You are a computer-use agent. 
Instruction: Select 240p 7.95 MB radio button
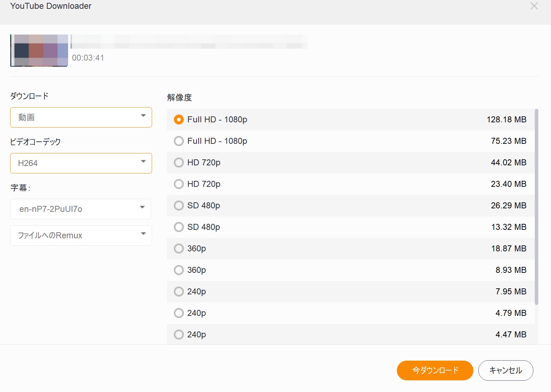tap(179, 292)
